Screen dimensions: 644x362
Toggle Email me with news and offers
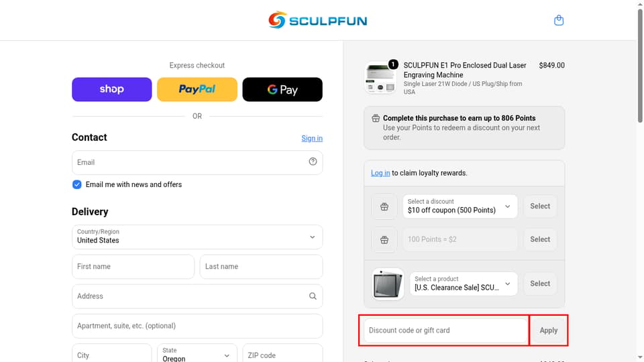coord(76,184)
